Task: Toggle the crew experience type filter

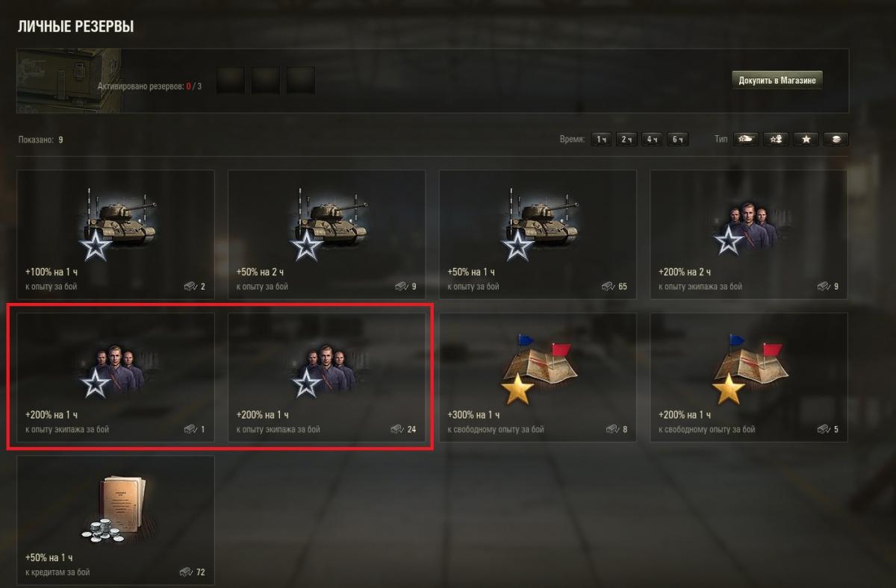Action: 776,139
